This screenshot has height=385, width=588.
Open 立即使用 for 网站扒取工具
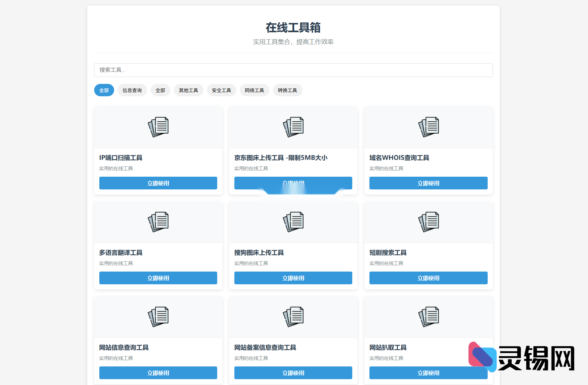428,373
